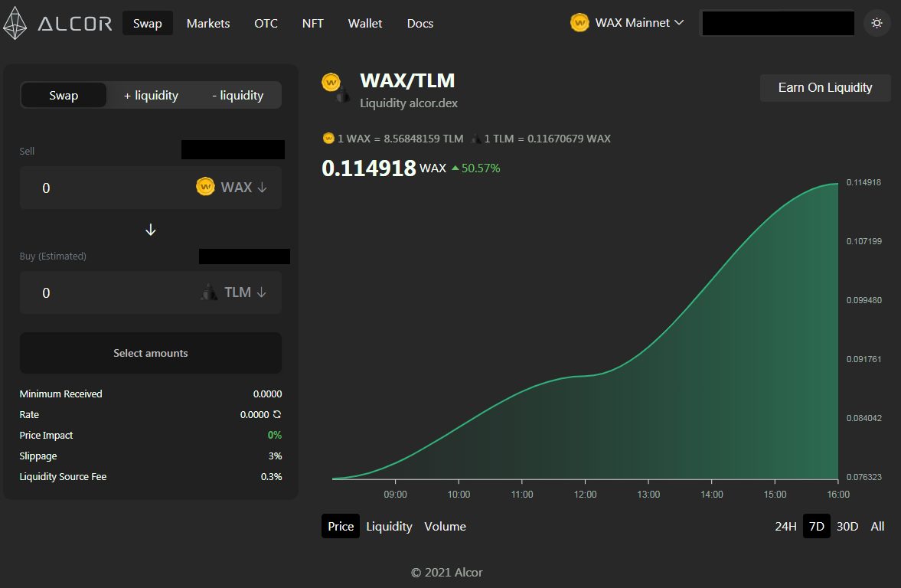901x588 pixels.
Task: Click the Price Impact 0% value
Action: [x=275, y=435]
